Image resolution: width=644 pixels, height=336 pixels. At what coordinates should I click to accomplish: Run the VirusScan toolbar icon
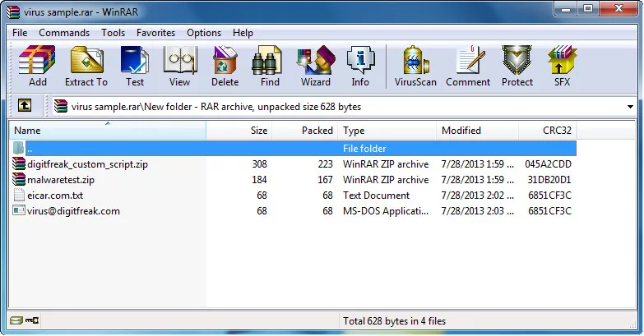click(415, 60)
